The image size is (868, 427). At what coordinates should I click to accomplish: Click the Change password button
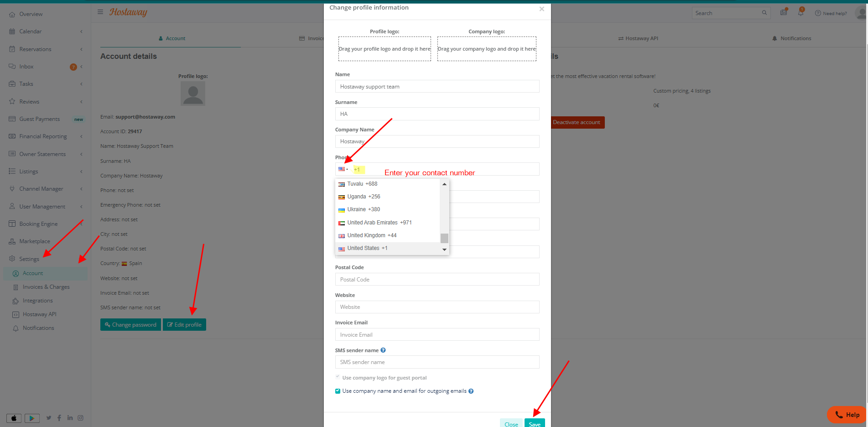[x=130, y=325]
